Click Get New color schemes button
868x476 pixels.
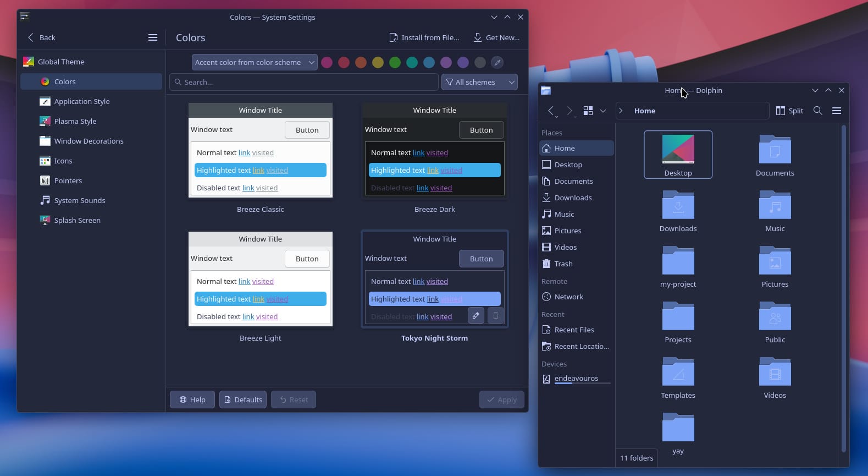496,37
